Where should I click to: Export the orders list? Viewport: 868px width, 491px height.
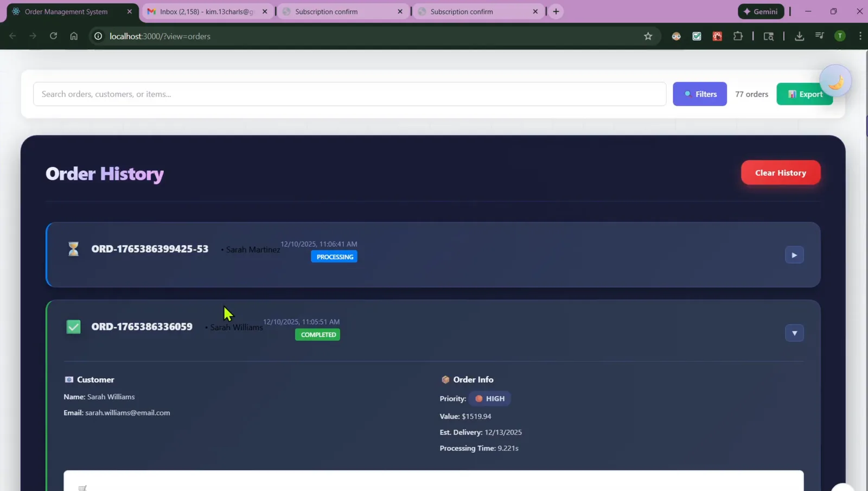[x=805, y=94]
